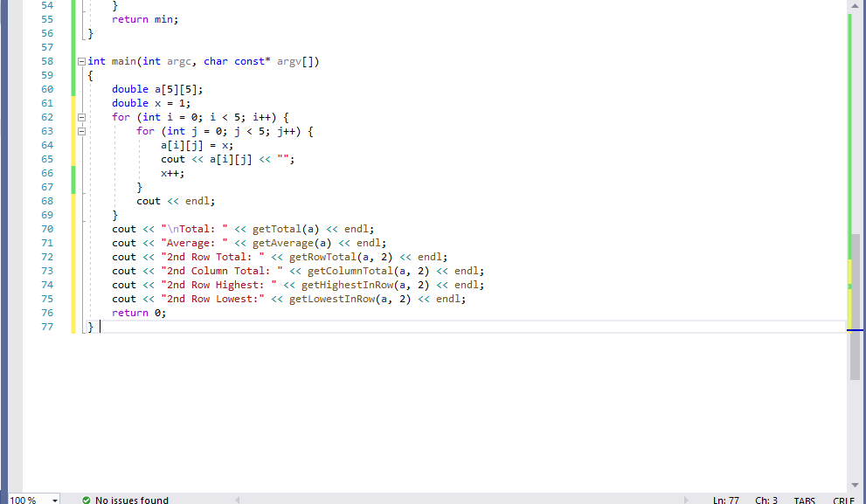Click the green saved-change marker beside line 66
Viewport: 866px width, 504px height.
click(73, 173)
